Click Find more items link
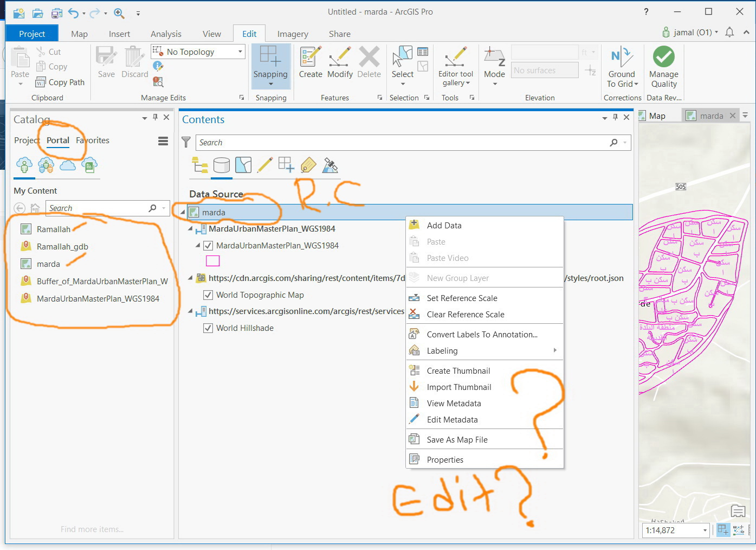Screen dimensions: 756x550 (92, 529)
